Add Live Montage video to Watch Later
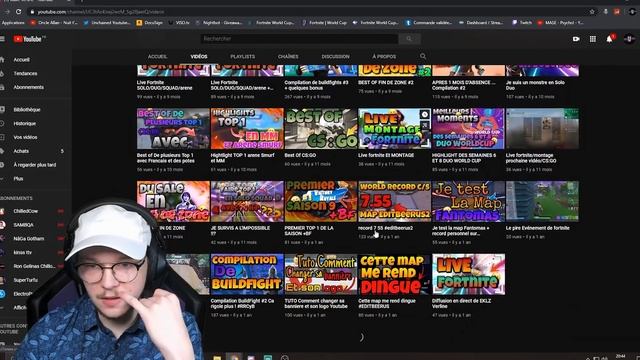 click(424, 115)
